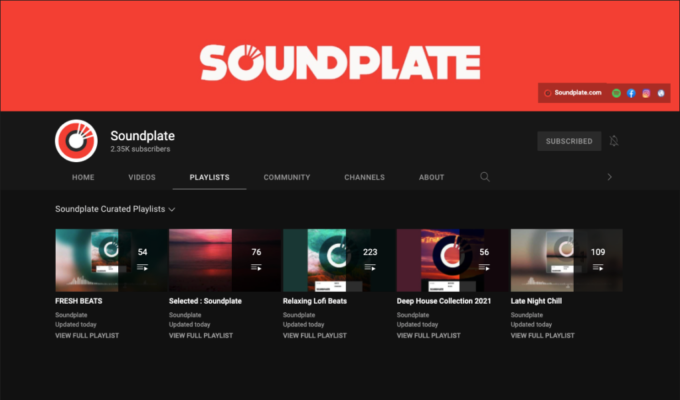
Task: Click the Soundplate.com banner link
Action: point(573,93)
